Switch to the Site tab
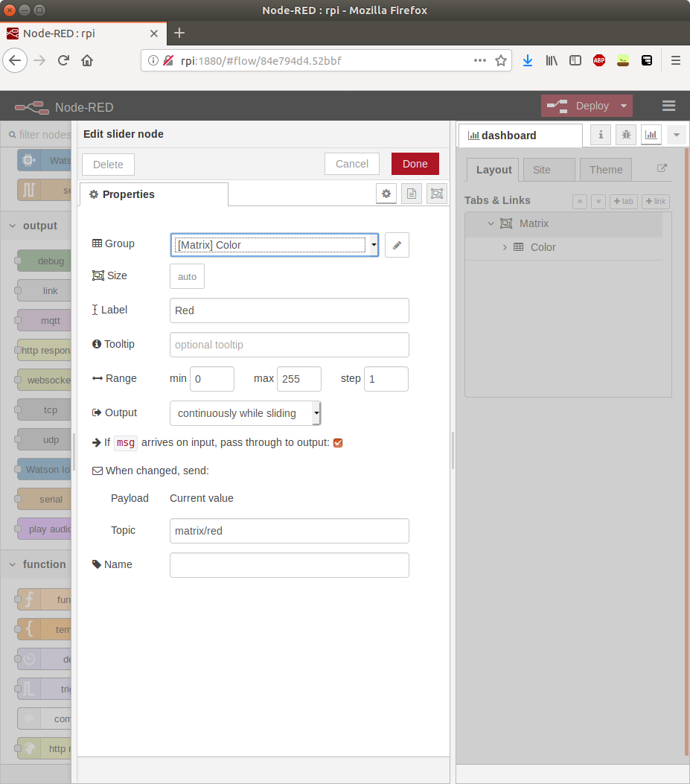Viewport: 690px width, 784px height. 549,170
